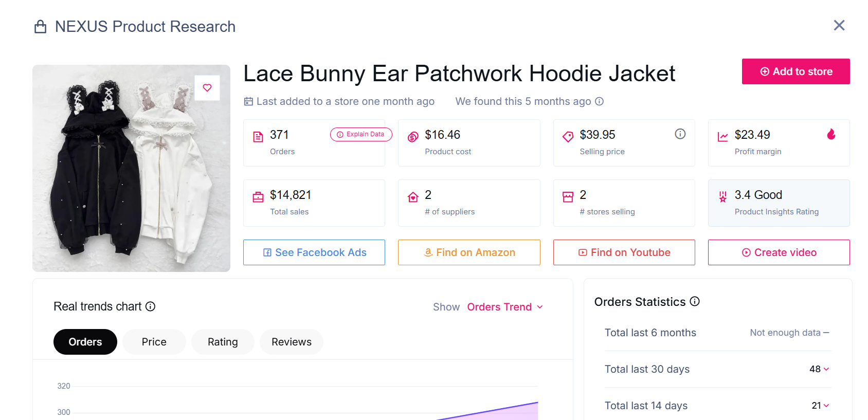
Task: Click the $39.95 selling price value
Action: click(x=598, y=135)
